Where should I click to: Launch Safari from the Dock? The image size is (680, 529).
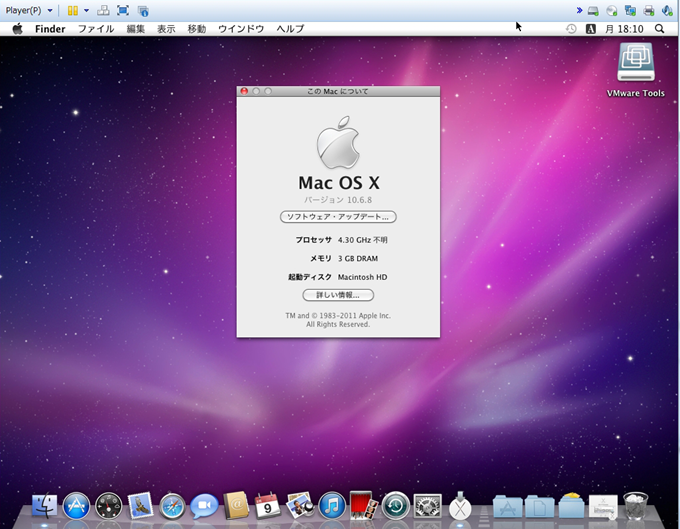172,506
